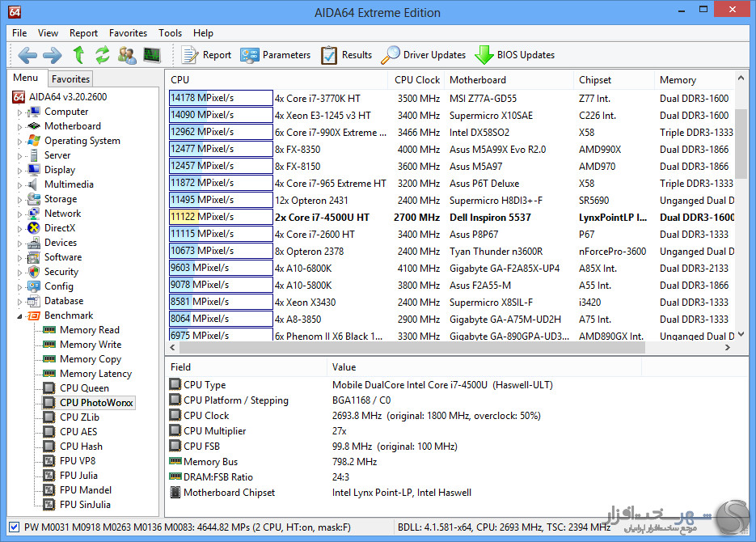Image resolution: width=756 pixels, height=542 pixels.
Task: Select the Memory Latency benchmark item
Action: pyautogui.click(x=95, y=374)
